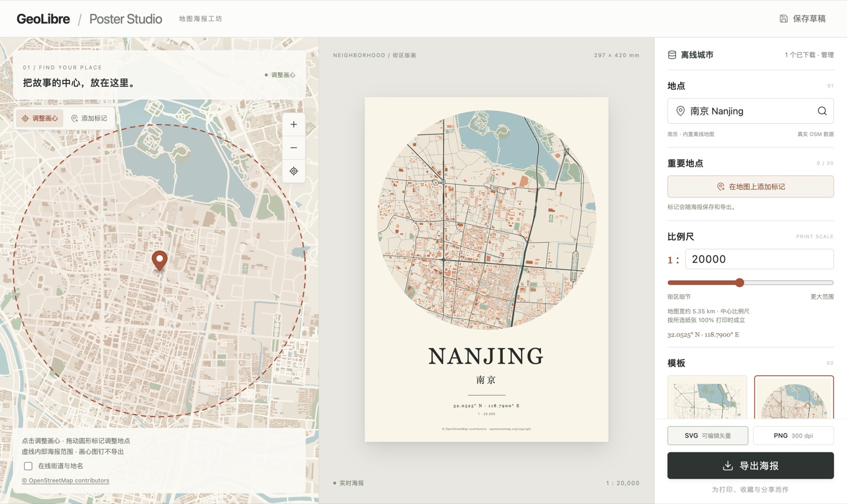Viewport: 847px width, 504px height.
Task: Click the pin icon in location field
Action: [x=681, y=111]
